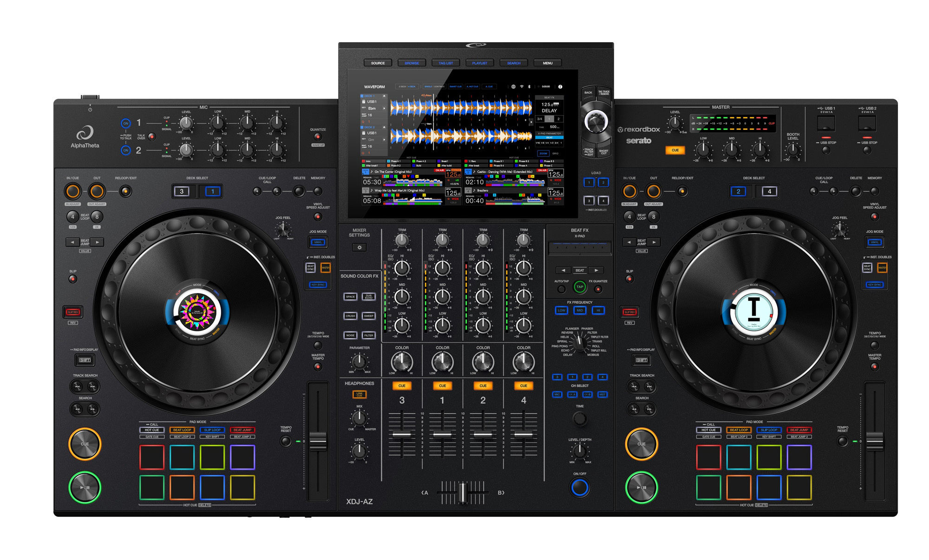Viewport: 929px width, 560px height.
Task: Tap the Bluetooth icon on the display
Action: [x=530, y=87]
